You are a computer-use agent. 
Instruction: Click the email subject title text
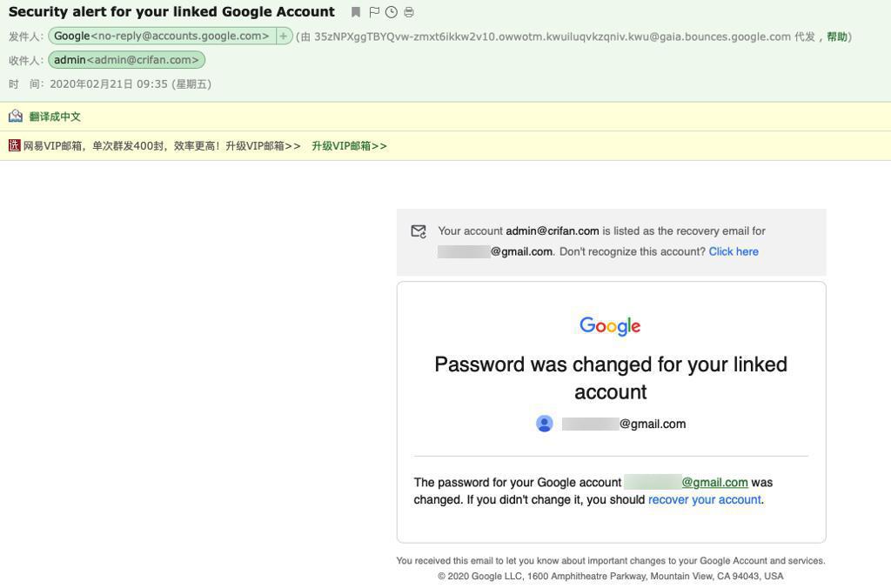[x=171, y=12]
